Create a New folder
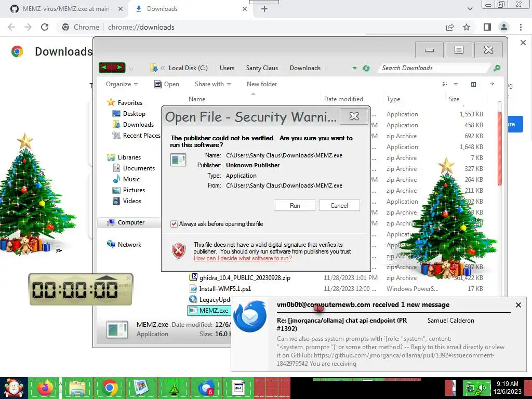532x399 pixels. click(262, 84)
